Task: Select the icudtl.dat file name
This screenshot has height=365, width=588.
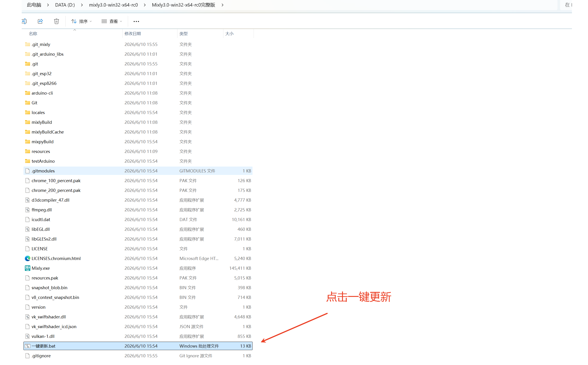Action: coord(41,219)
